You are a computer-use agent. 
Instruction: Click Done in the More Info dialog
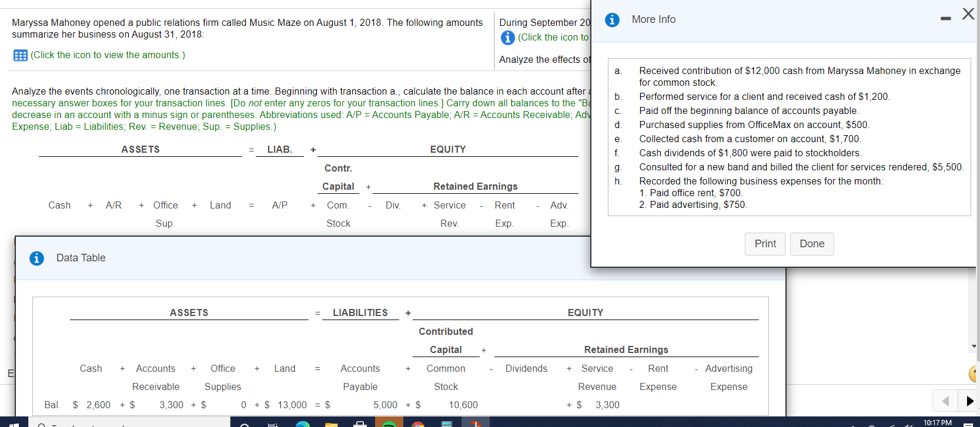[812, 244]
